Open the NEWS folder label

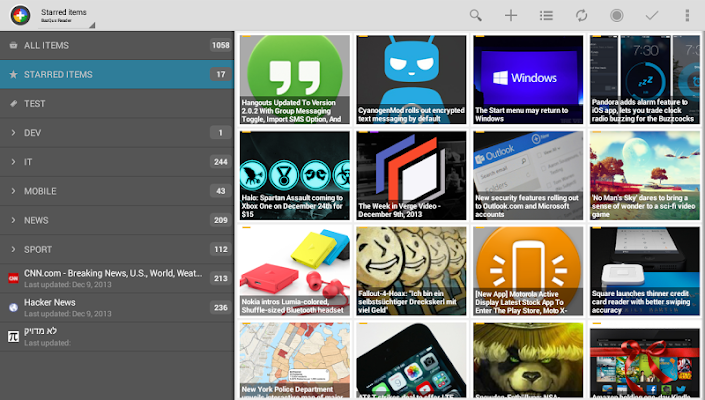(x=36, y=221)
